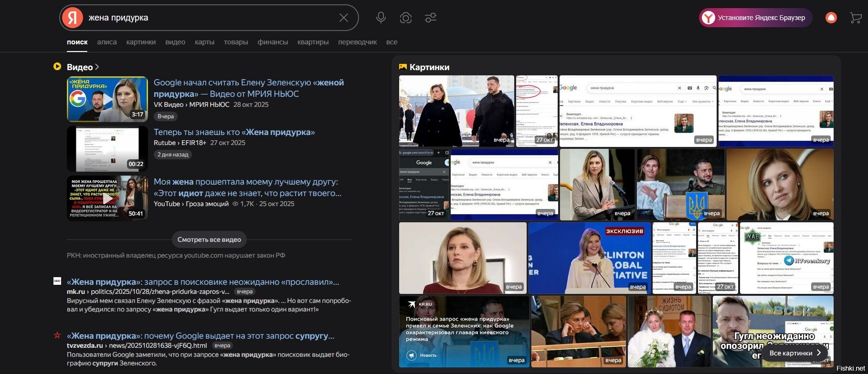Switch to the переводчик tab
The height and width of the screenshot is (374, 868).
(x=357, y=42)
